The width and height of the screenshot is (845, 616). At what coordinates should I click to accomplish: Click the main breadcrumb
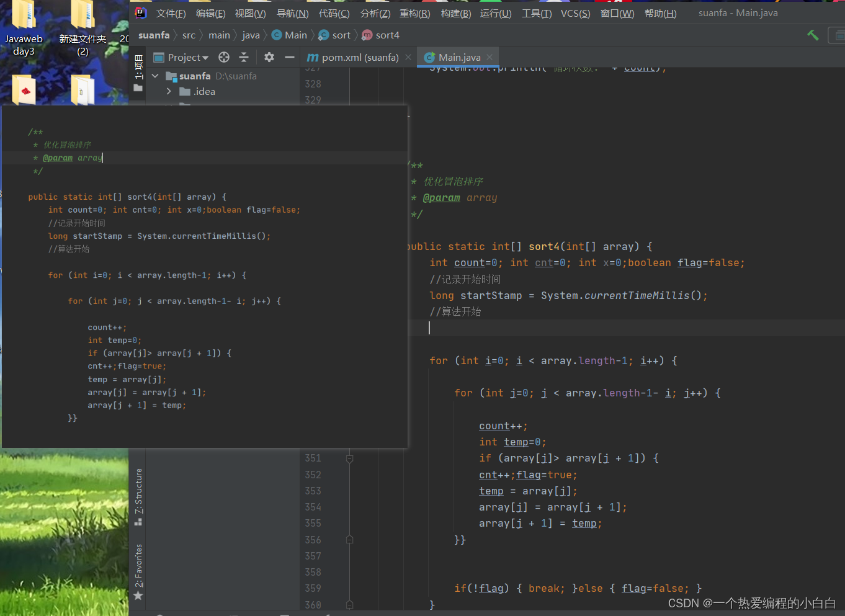click(x=219, y=35)
